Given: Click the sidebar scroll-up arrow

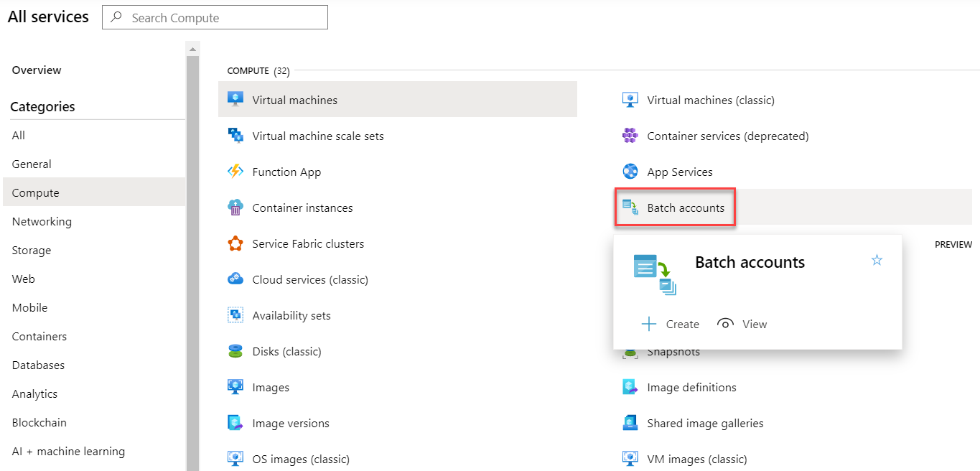Looking at the screenshot, I should [x=192, y=49].
